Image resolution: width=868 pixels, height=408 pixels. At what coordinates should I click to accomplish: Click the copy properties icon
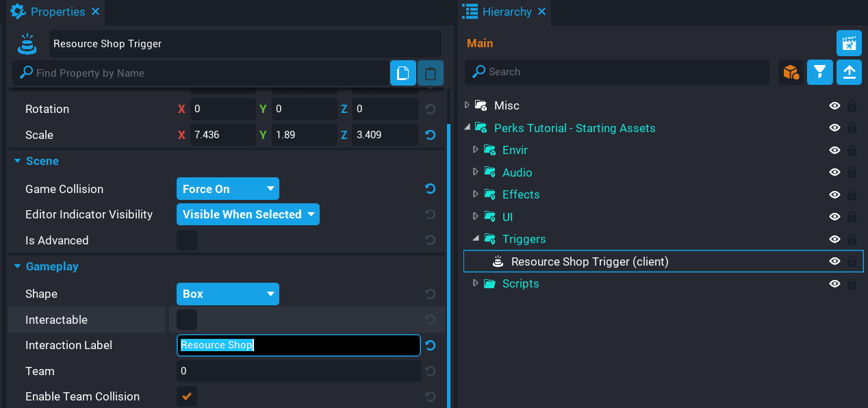point(403,73)
